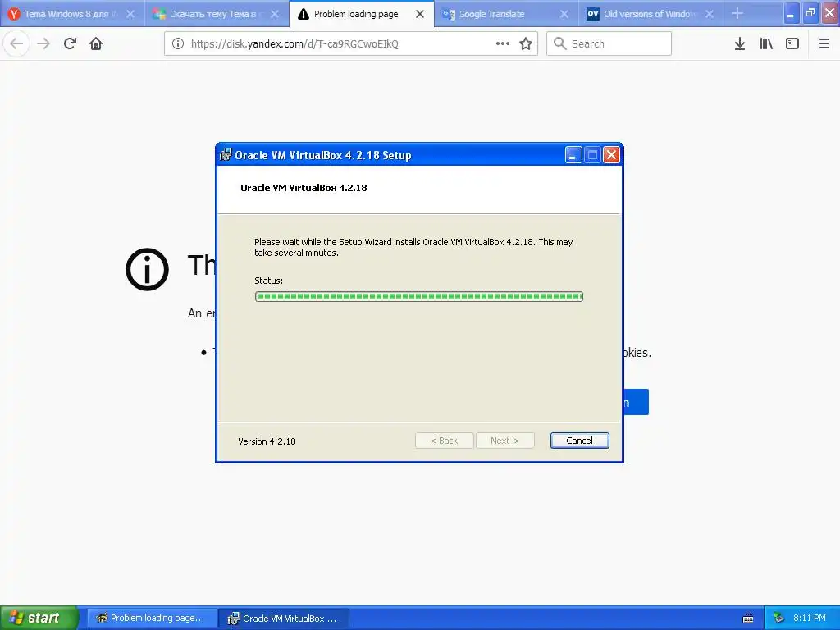The width and height of the screenshot is (840, 630).
Task: Switch to Problem loading page taskbar button
Action: 152,619
